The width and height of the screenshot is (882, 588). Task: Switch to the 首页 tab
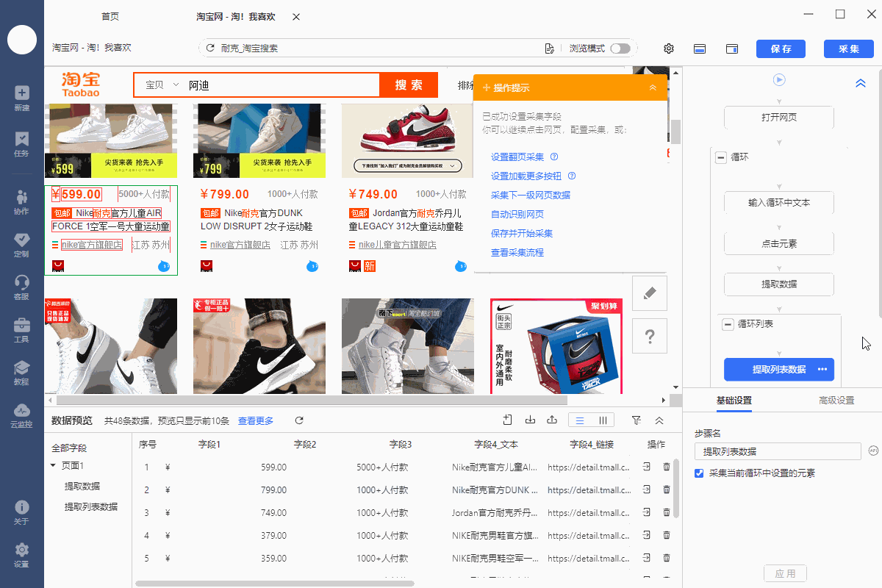point(110,16)
